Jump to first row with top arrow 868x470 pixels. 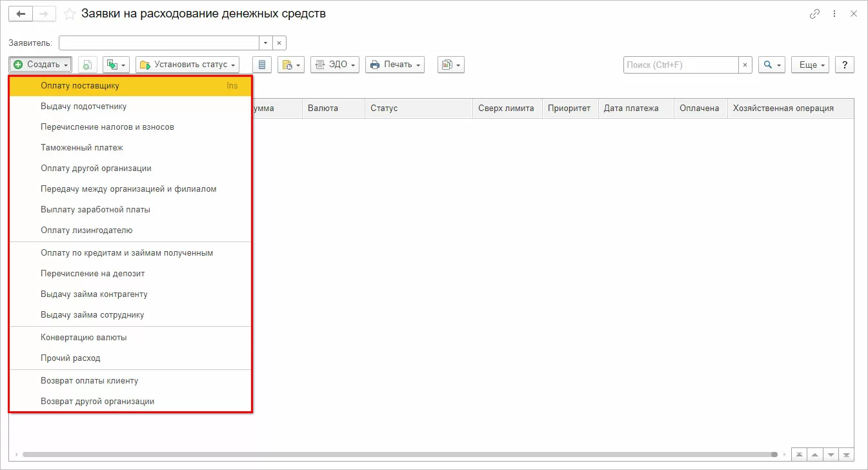[800, 455]
